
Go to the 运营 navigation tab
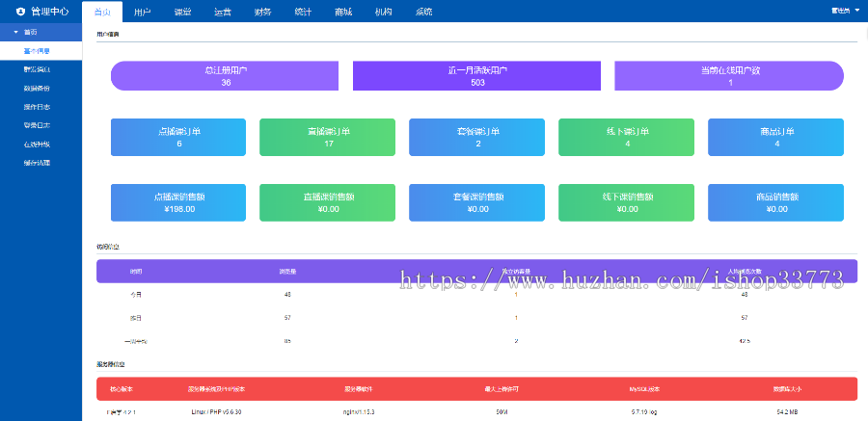(222, 12)
